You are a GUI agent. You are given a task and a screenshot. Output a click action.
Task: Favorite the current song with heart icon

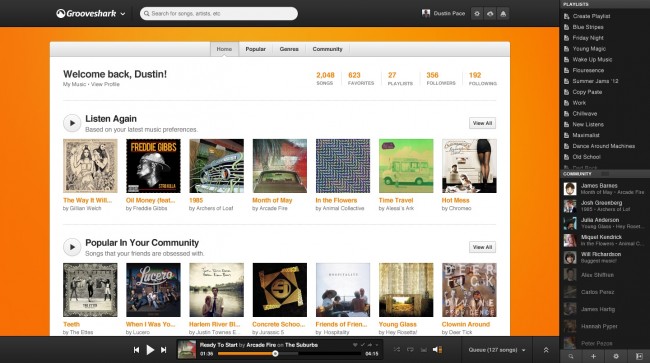click(355, 345)
